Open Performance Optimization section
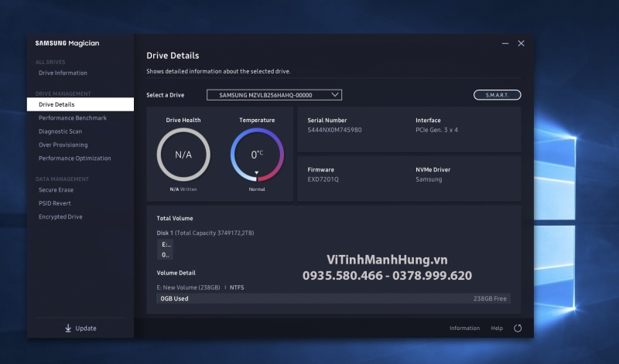Image resolution: width=619 pixels, height=364 pixels. tap(74, 158)
